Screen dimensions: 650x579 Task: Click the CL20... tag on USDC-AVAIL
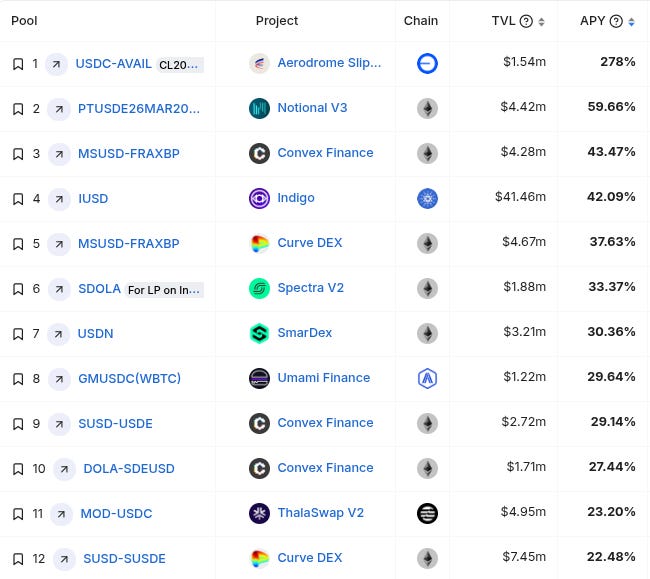[180, 65]
